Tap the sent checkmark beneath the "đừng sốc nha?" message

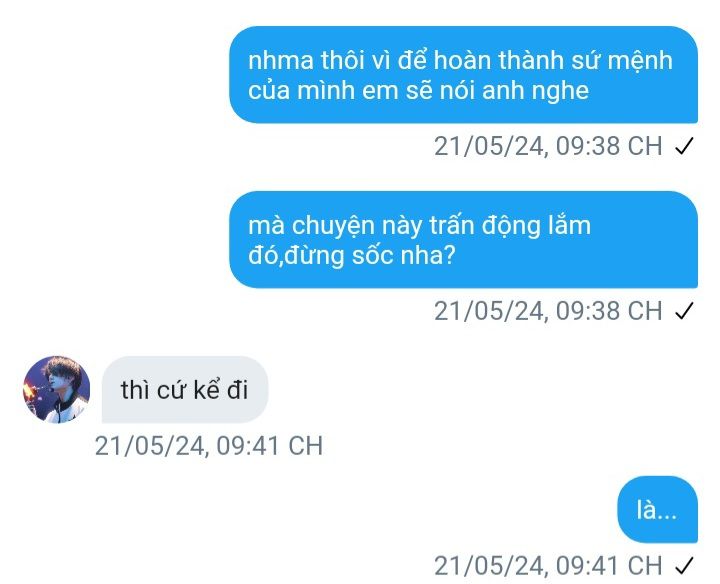[684, 311]
